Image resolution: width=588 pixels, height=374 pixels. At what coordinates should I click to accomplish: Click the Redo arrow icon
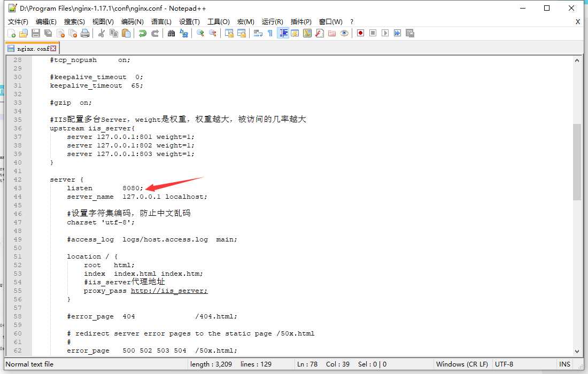(x=155, y=33)
